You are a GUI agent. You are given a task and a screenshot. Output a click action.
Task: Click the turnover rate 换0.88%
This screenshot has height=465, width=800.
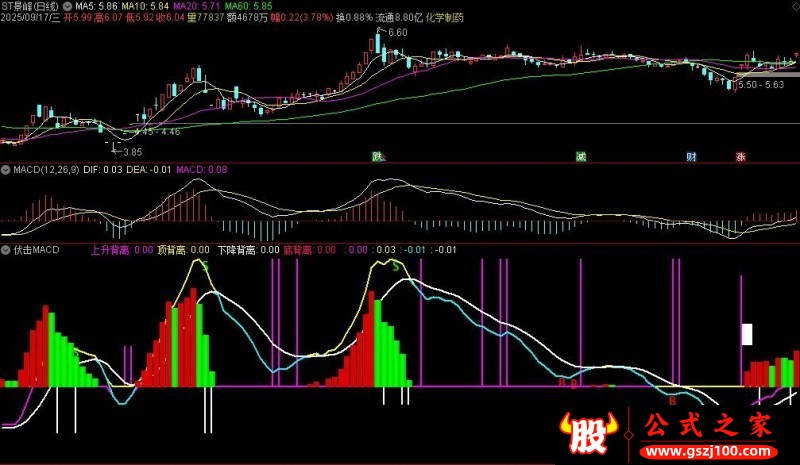tap(355, 18)
